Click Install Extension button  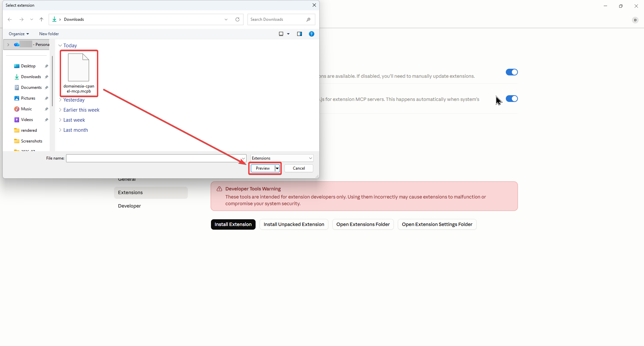point(233,224)
